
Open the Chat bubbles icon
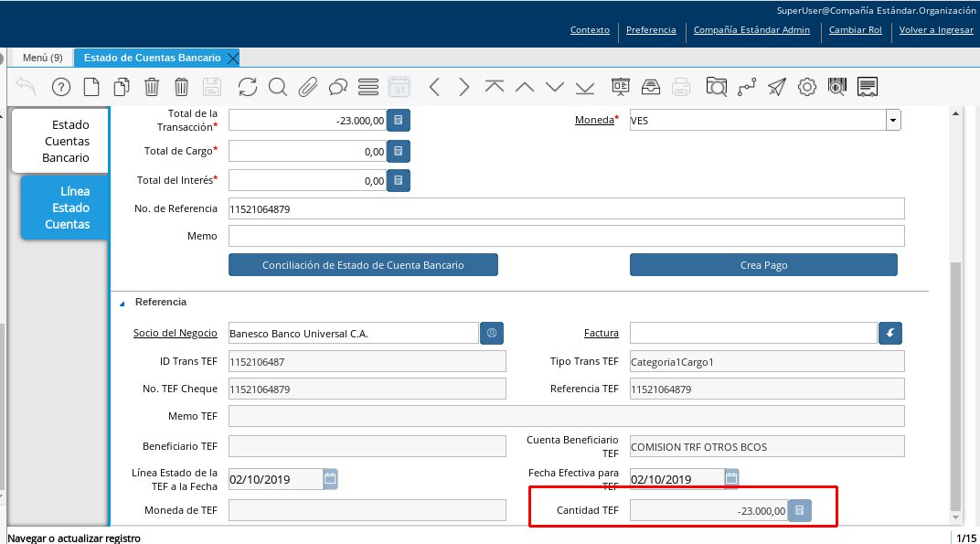point(338,87)
